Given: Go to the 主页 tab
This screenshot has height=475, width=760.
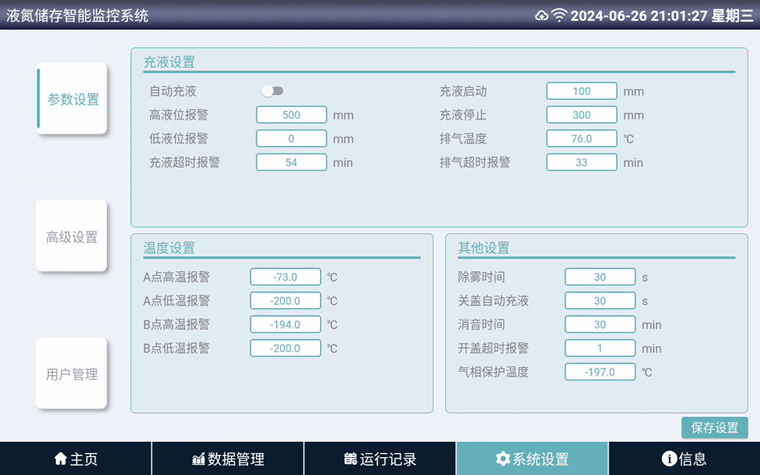Looking at the screenshot, I should pyautogui.click(x=76, y=459).
